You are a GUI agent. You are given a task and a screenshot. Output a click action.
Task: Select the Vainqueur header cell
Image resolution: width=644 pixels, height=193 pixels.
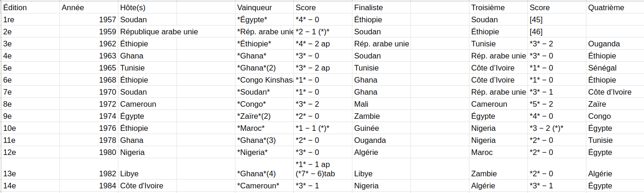click(x=265, y=7)
